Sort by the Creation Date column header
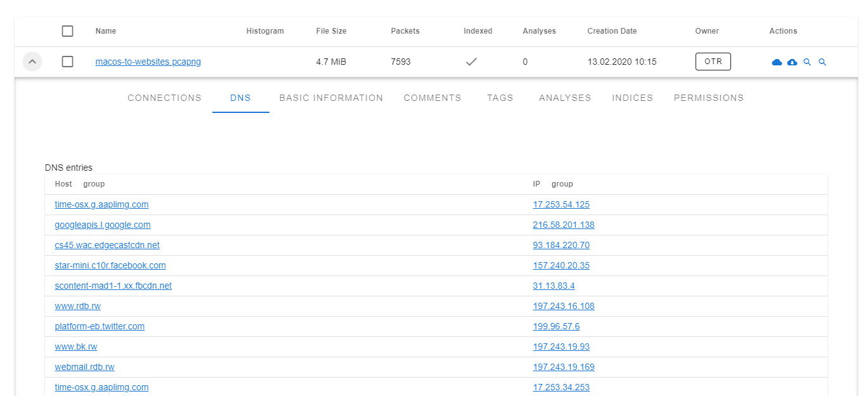The height and width of the screenshot is (396, 868). [x=612, y=31]
